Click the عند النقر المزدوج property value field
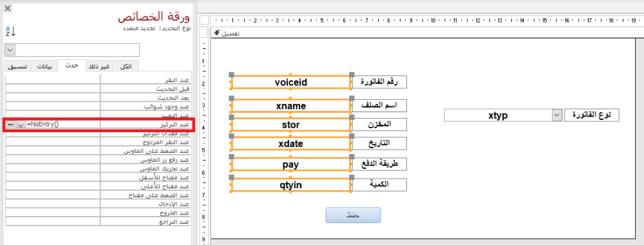Screen dimensions: 644x245 point(53,142)
